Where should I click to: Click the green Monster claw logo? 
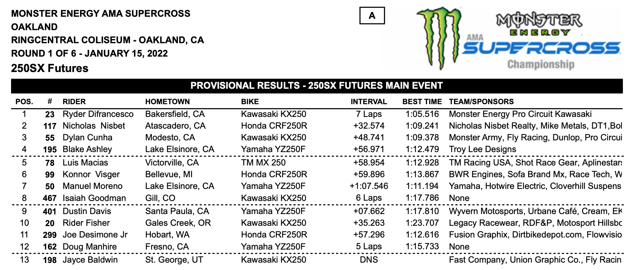coord(439,37)
